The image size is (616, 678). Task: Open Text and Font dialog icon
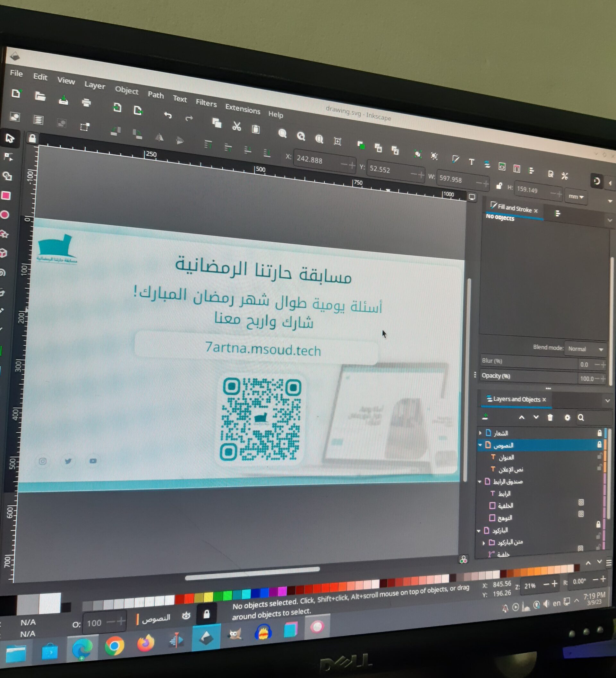[472, 162]
